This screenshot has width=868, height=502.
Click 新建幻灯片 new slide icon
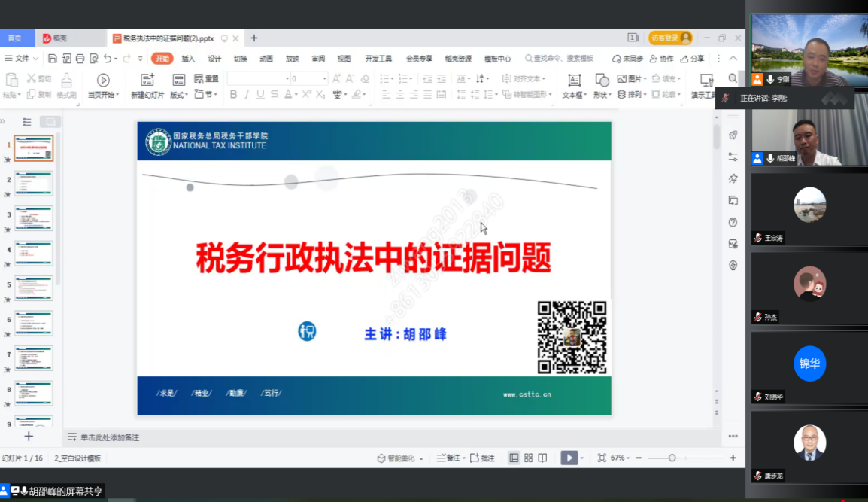point(147,81)
